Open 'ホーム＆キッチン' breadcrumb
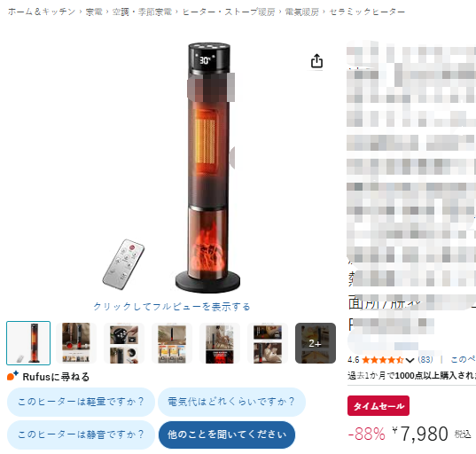The height and width of the screenshot is (454, 476). click(x=42, y=12)
